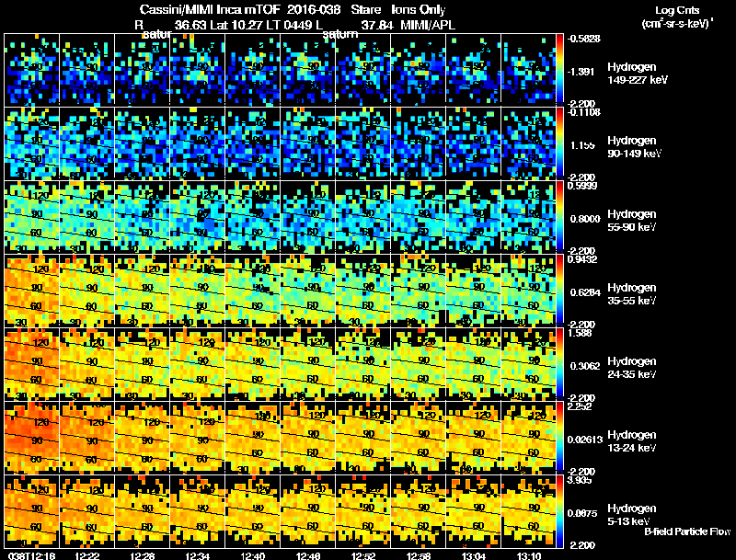Click the '038T12:16' time axis label
This screenshot has height=560, width=736.
(32, 555)
